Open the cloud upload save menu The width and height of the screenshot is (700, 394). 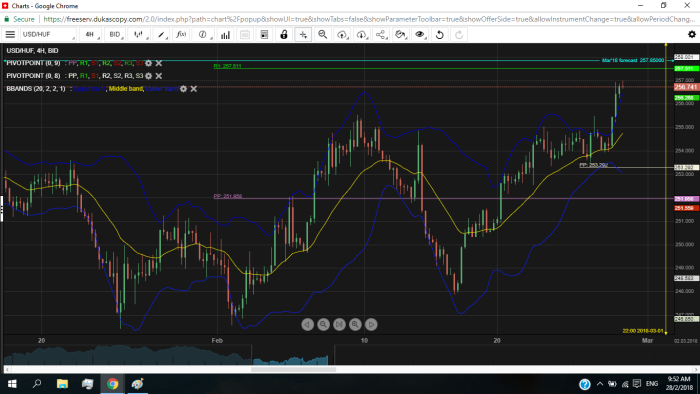[x=342, y=34]
